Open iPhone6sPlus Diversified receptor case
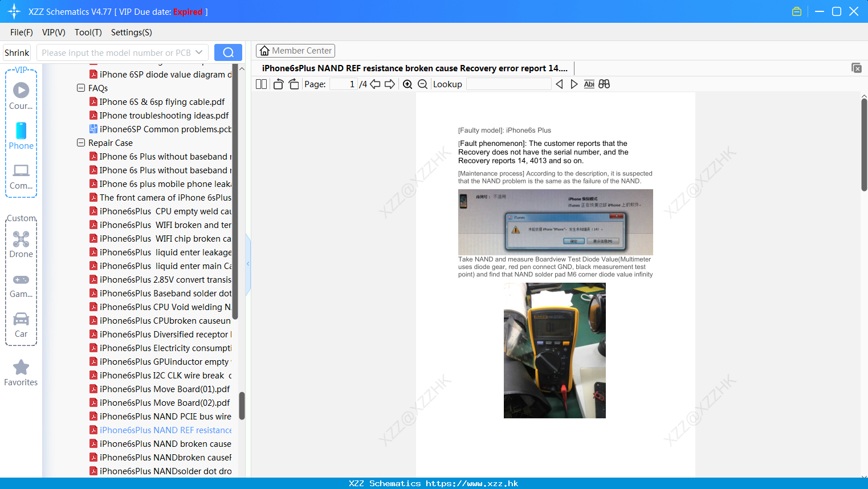The height and width of the screenshot is (489, 868). [161, 335]
